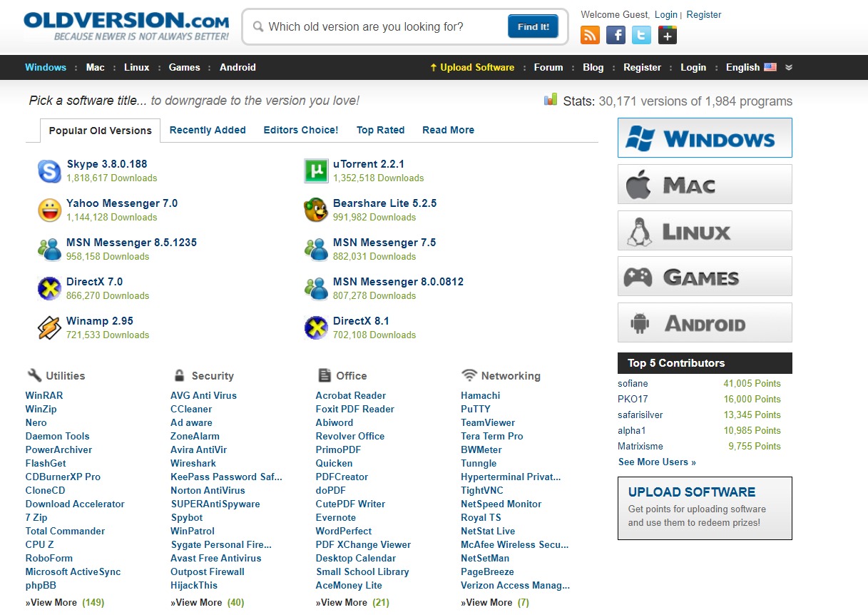The width and height of the screenshot is (868, 615).
Task: Switch to Recently Added tab
Action: pos(208,130)
